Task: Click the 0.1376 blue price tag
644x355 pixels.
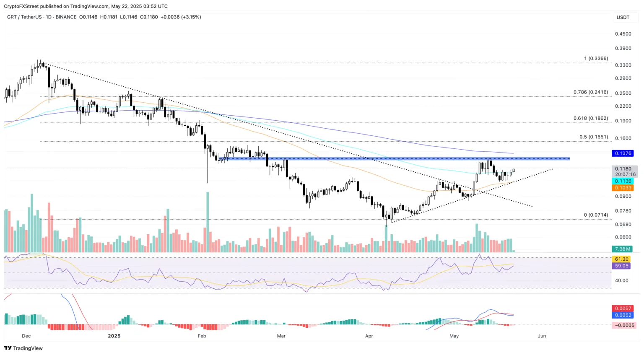Action: coord(623,153)
